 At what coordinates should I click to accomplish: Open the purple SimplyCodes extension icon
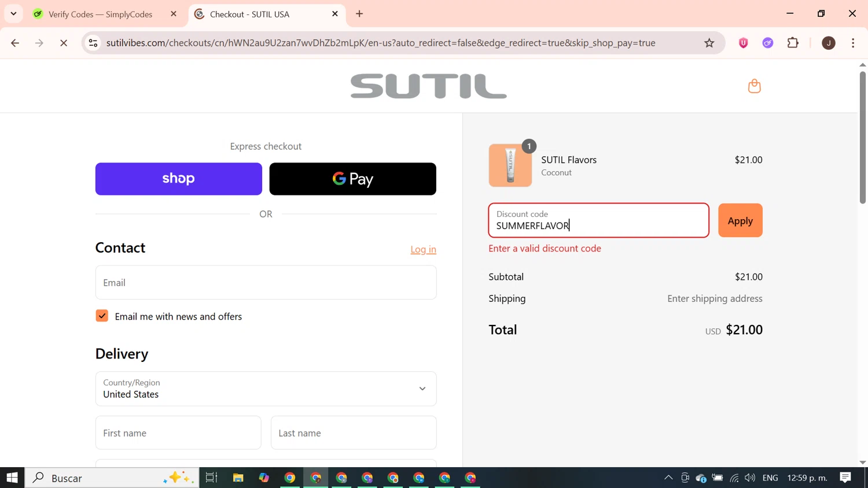768,43
